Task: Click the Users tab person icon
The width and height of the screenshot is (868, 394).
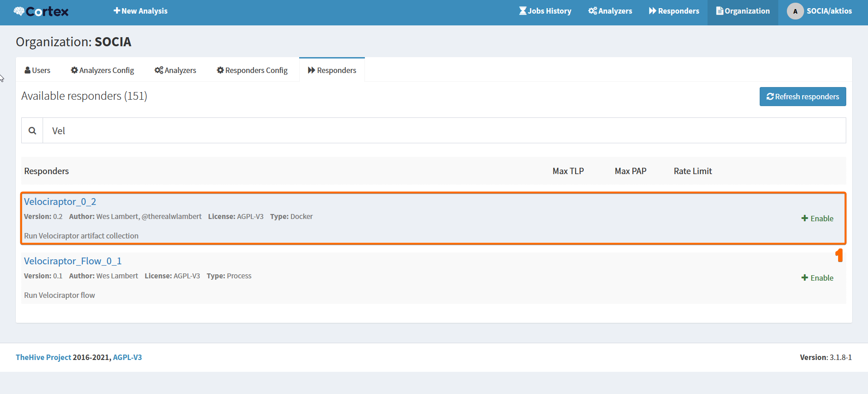Action: (27, 70)
